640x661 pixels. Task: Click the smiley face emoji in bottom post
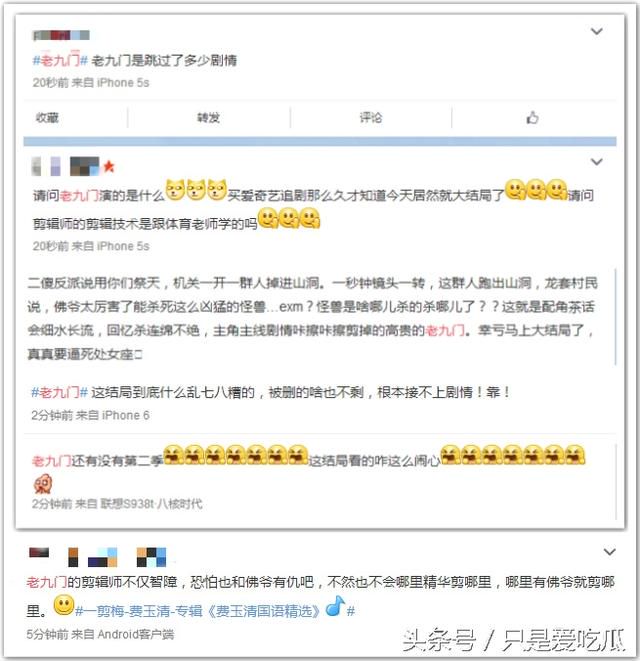coord(64,605)
